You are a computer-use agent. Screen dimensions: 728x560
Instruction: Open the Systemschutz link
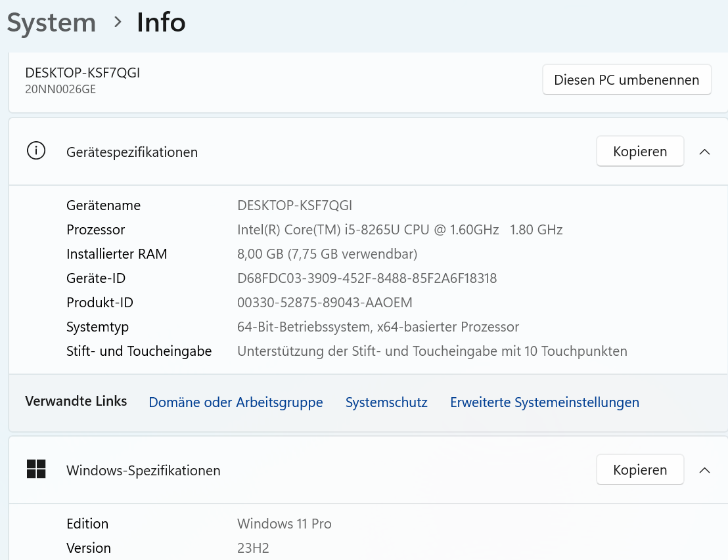pos(386,402)
